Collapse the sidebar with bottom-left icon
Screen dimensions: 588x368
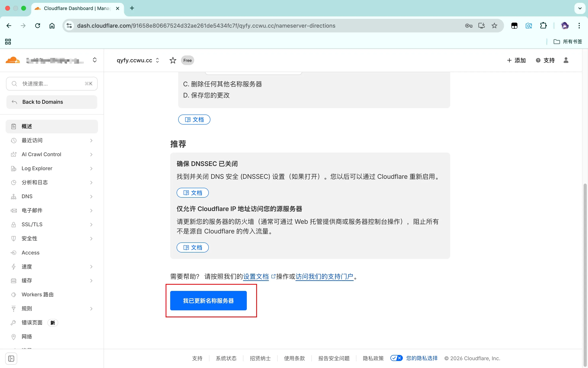(x=11, y=359)
